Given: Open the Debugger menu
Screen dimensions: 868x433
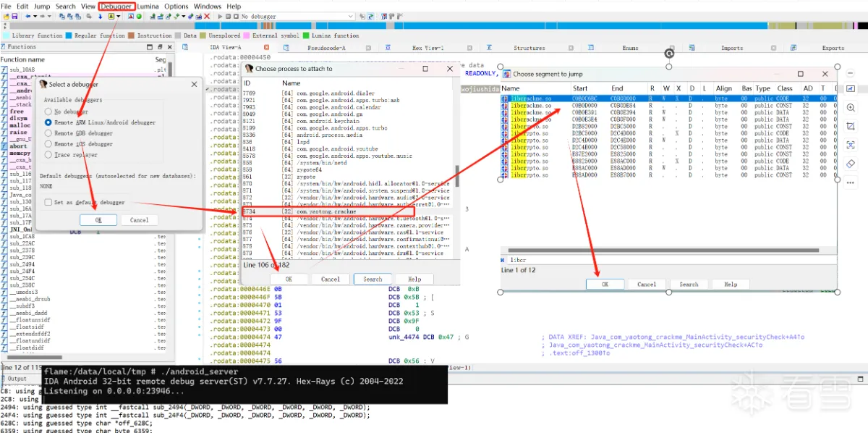Looking at the screenshot, I should point(116,7).
